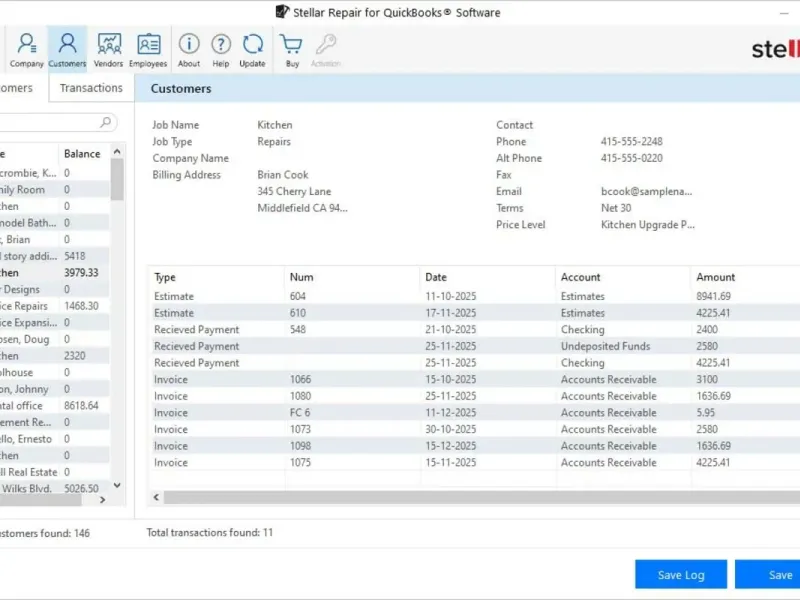Screen dimensions: 800x600
Task: Click the Save Log button
Action: click(x=681, y=575)
